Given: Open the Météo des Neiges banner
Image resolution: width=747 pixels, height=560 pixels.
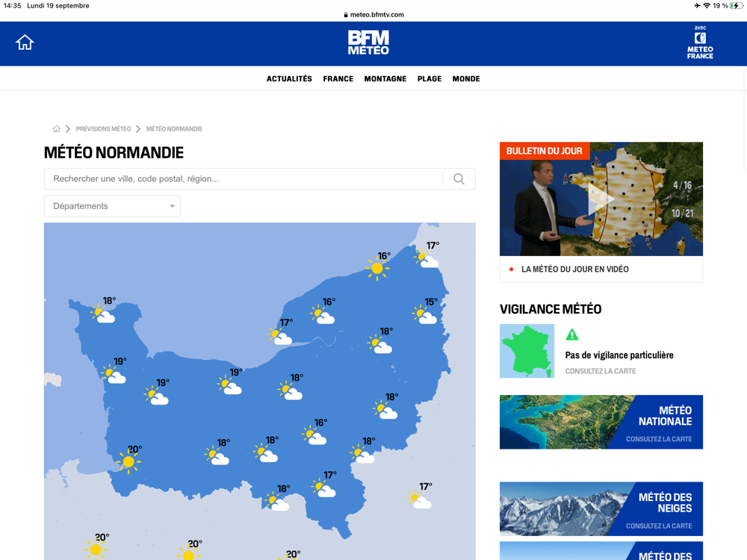Looking at the screenshot, I should [x=601, y=509].
